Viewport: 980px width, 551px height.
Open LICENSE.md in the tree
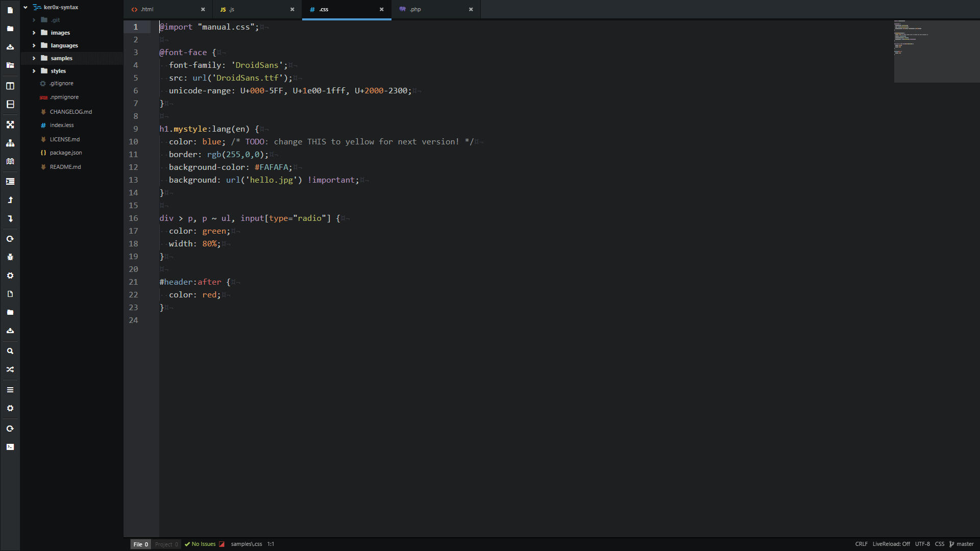click(65, 139)
